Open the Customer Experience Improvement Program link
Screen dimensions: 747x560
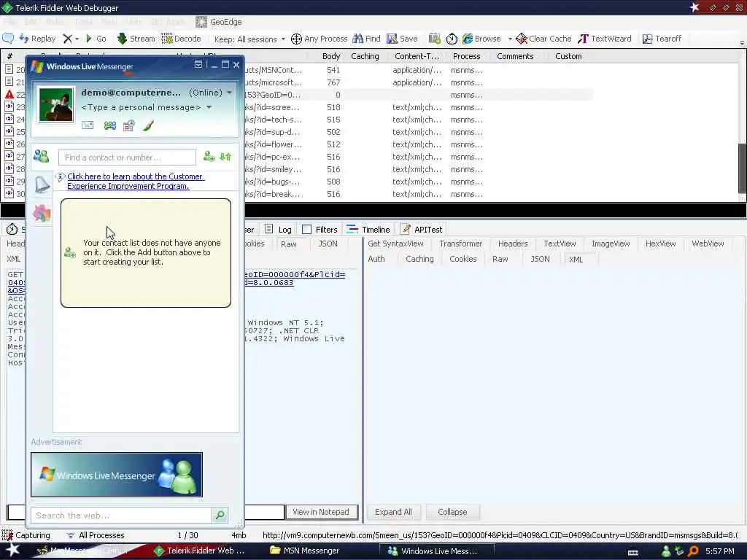click(136, 182)
